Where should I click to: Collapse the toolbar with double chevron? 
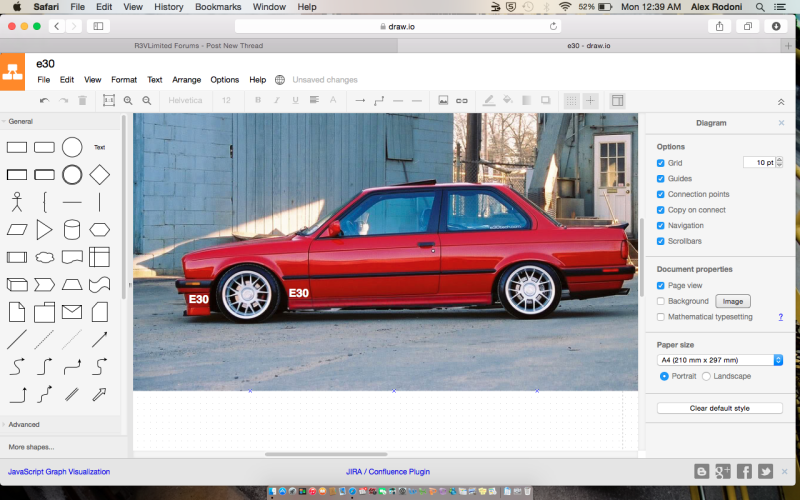click(x=781, y=102)
